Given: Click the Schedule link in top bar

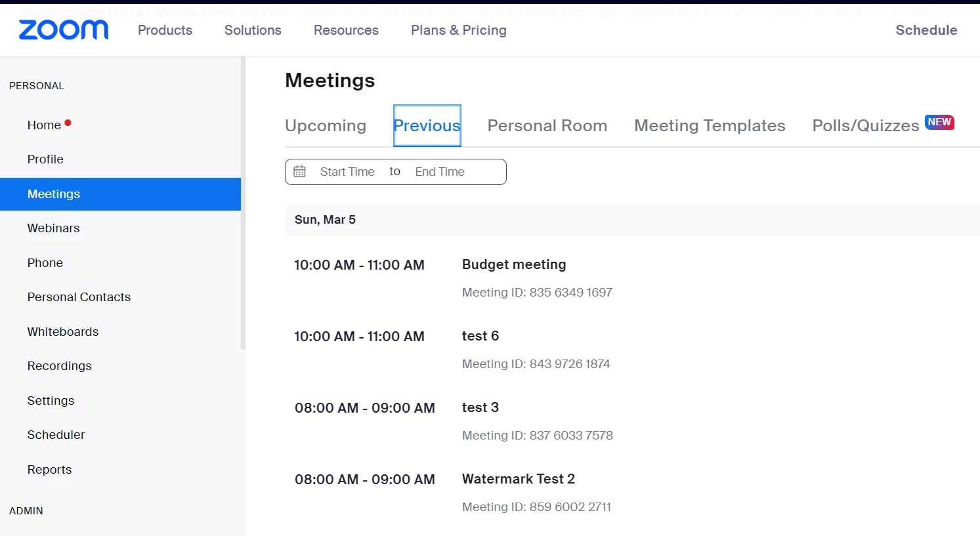Looking at the screenshot, I should [x=926, y=30].
